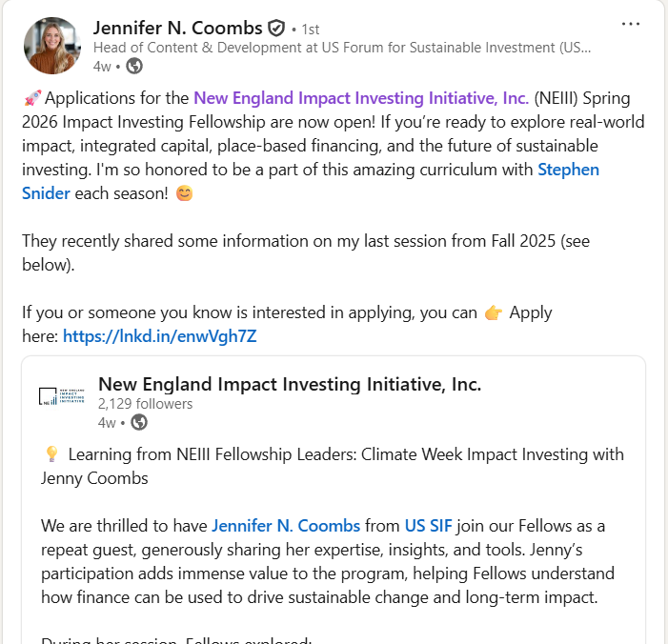The height and width of the screenshot is (644, 668).
Task: Open New England Impact Investing Initiative page title
Action: (x=290, y=384)
